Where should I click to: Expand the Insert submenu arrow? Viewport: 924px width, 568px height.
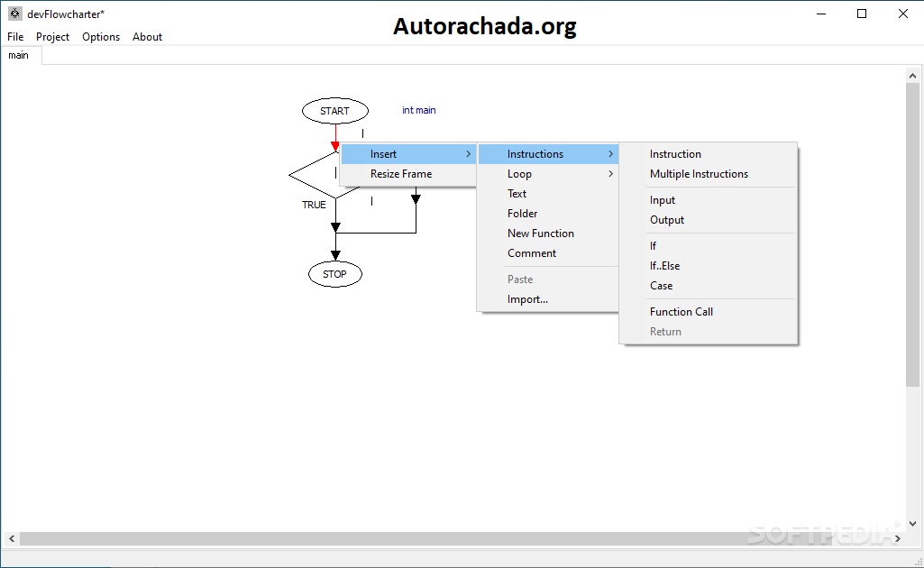point(468,154)
